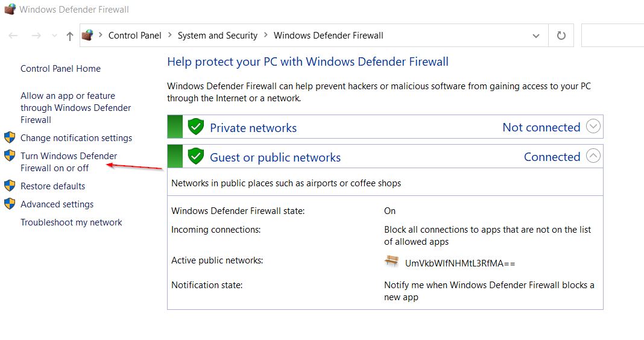
Task: Click the Control Panel search field
Action: (613, 36)
